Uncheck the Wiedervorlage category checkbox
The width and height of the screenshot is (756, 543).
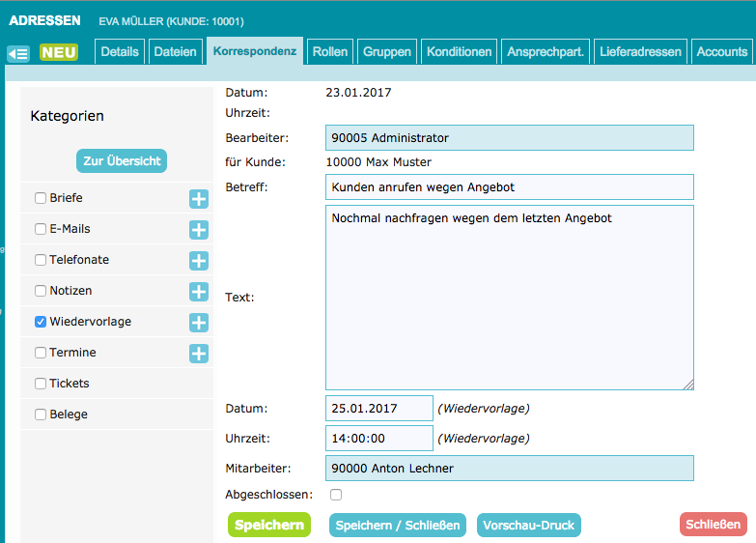click(x=41, y=322)
